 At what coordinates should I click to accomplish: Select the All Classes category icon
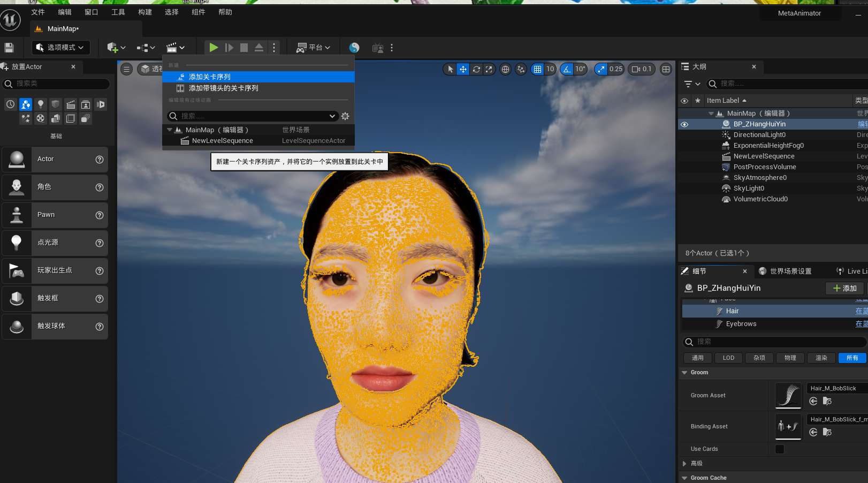click(85, 118)
